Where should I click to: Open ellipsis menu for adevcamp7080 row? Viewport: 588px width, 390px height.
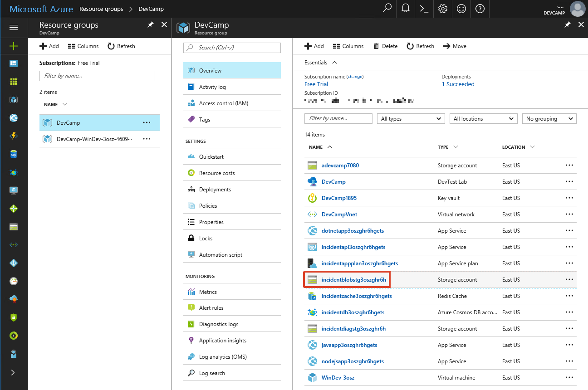click(x=569, y=166)
